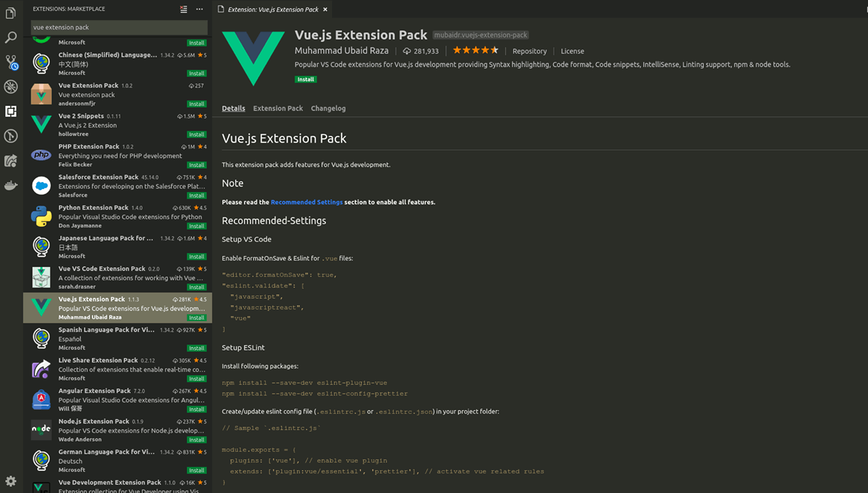
Task: Open the Explorer view in activity bar
Action: pos(10,13)
